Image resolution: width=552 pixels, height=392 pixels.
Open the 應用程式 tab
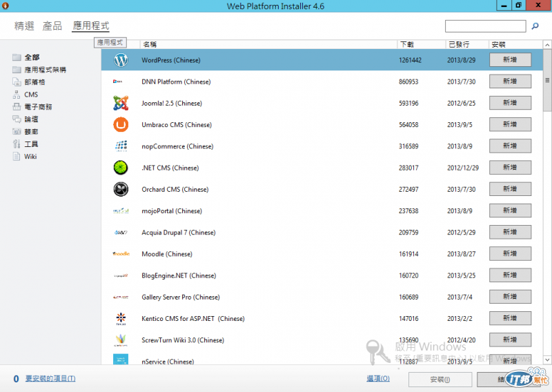point(91,26)
